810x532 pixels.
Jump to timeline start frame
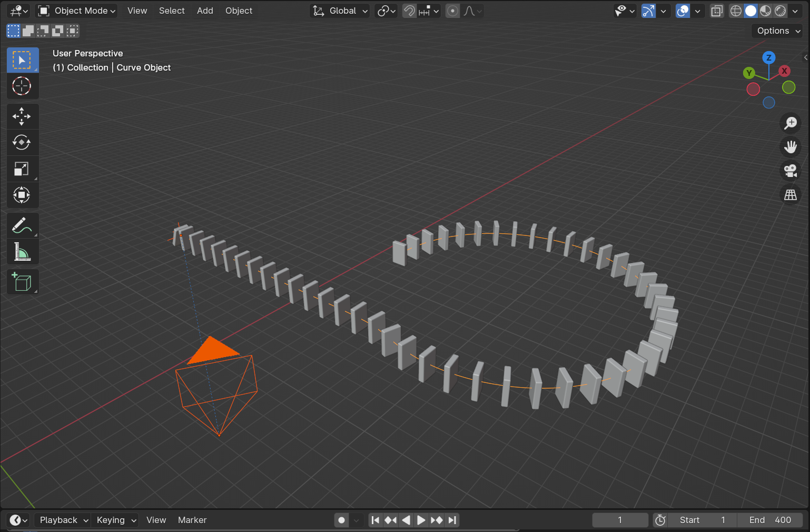tap(376, 520)
